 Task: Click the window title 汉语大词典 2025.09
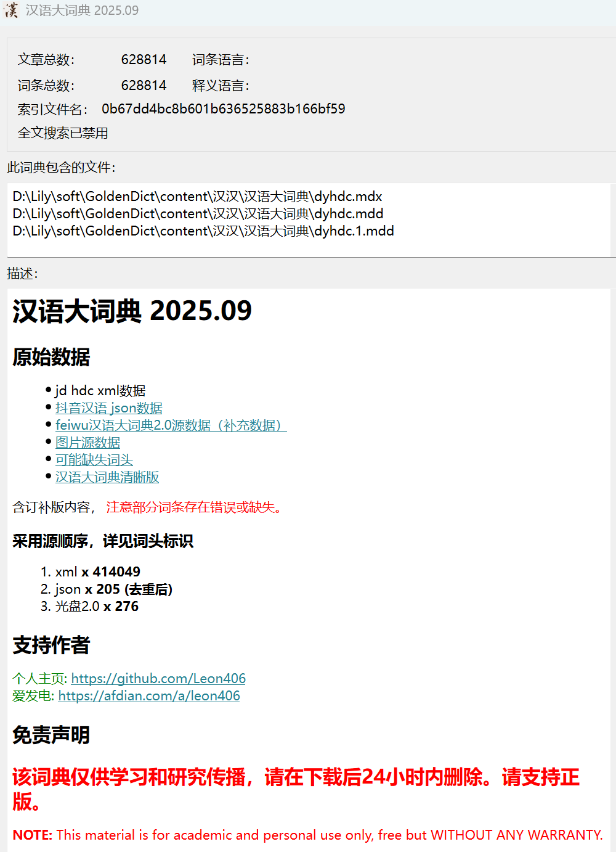pyautogui.click(x=82, y=10)
